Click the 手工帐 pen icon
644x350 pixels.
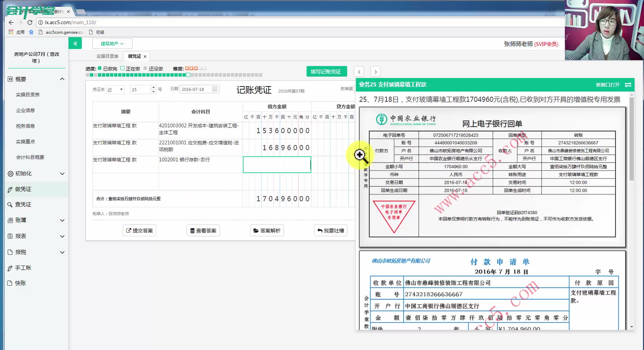click(10, 268)
